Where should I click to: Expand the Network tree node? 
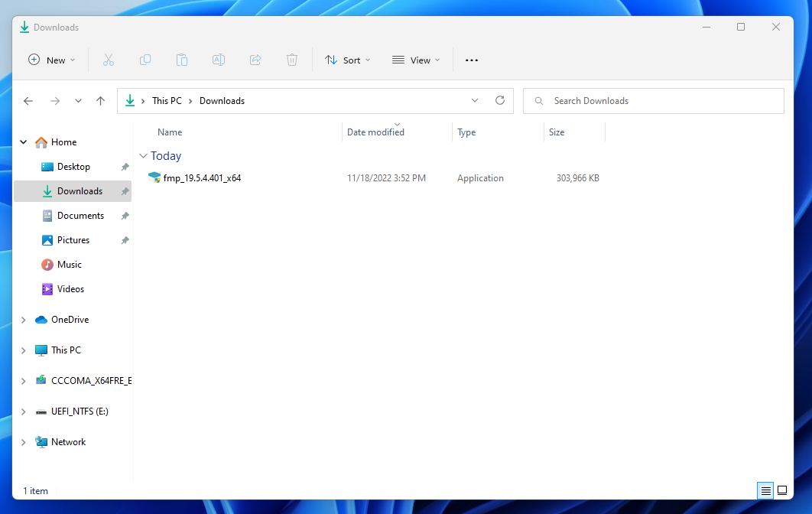tap(23, 443)
